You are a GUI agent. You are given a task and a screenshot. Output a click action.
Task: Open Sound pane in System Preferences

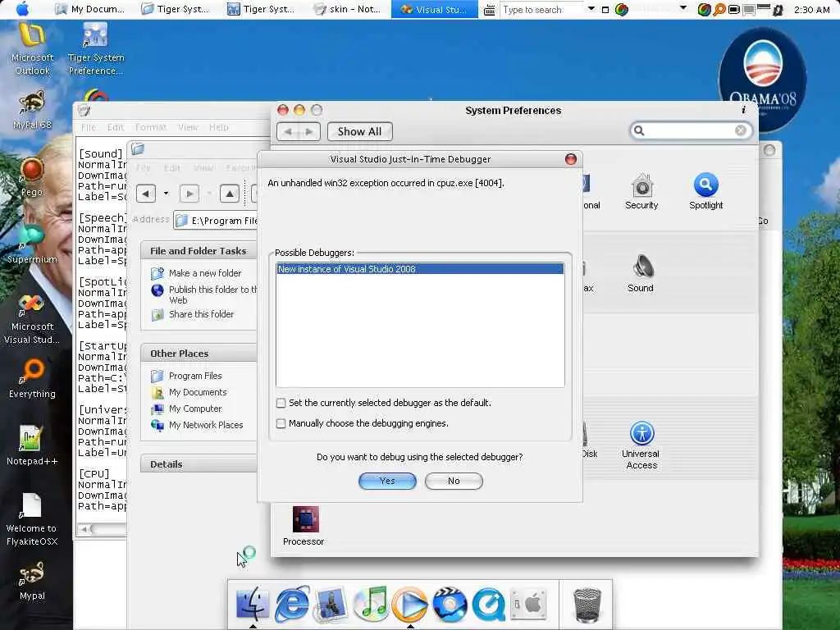point(641,273)
